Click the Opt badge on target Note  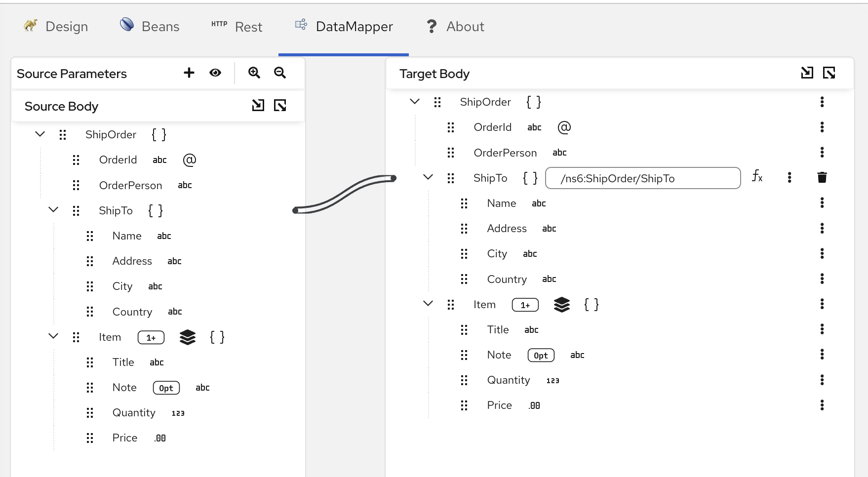point(541,356)
